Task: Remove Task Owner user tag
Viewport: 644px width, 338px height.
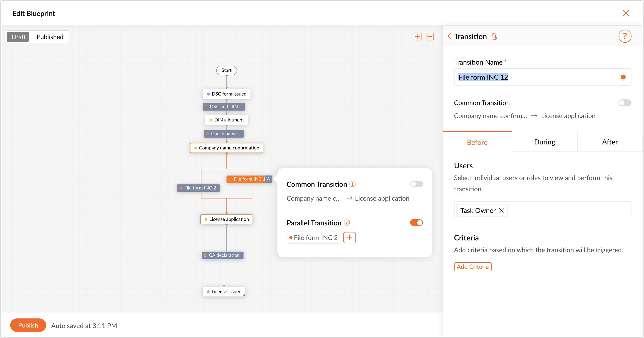Action: pos(501,210)
